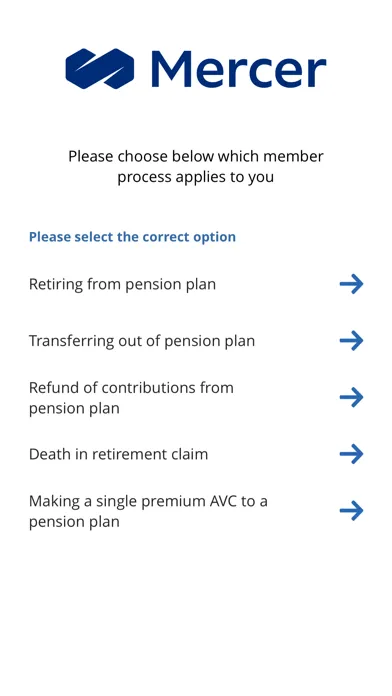The height and width of the screenshot is (696, 392).
Task: Click the arrow next to Transferring out of pension plan
Action: click(352, 341)
